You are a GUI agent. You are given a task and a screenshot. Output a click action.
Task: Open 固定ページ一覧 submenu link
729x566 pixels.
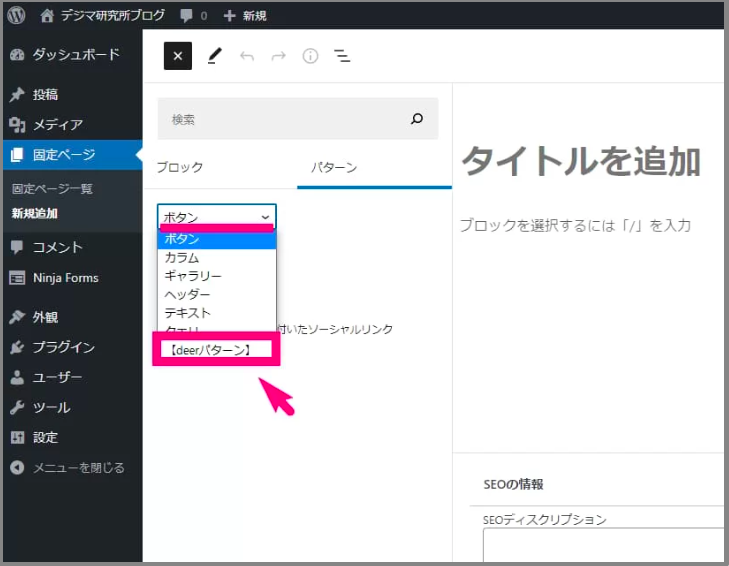point(52,188)
